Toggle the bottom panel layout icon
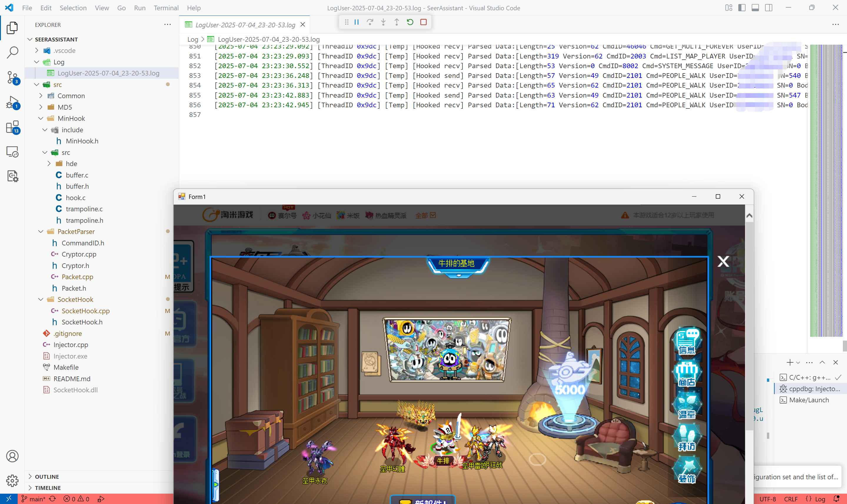This screenshot has height=504, width=847. coord(755,8)
